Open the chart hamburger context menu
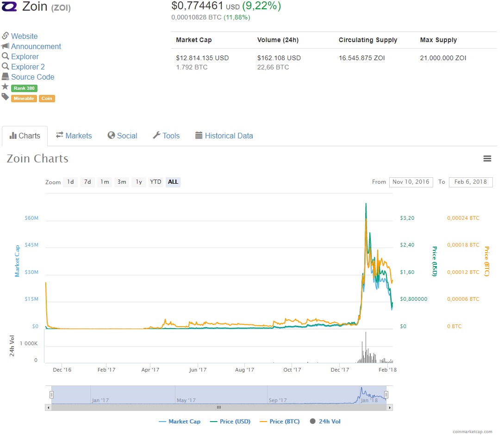 (x=487, y=159)
